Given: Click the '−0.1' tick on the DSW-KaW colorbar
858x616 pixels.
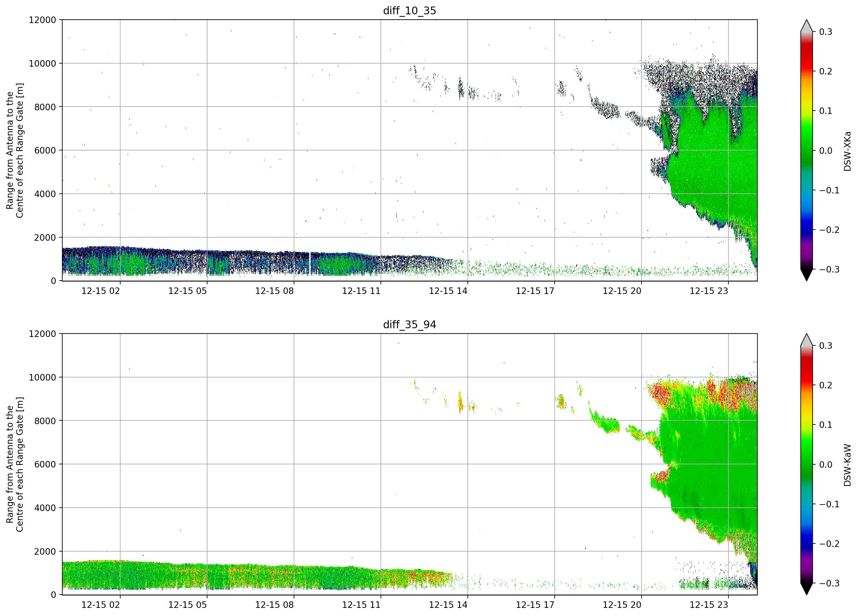Looking at the screenshot, I should click(x=829, y=505).
